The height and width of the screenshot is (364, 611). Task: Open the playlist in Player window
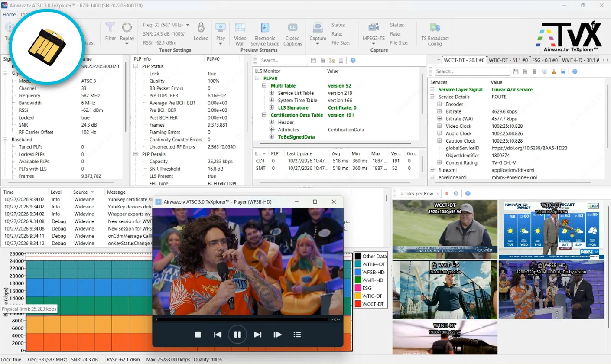pyautogui.click(x=297, y=334)
